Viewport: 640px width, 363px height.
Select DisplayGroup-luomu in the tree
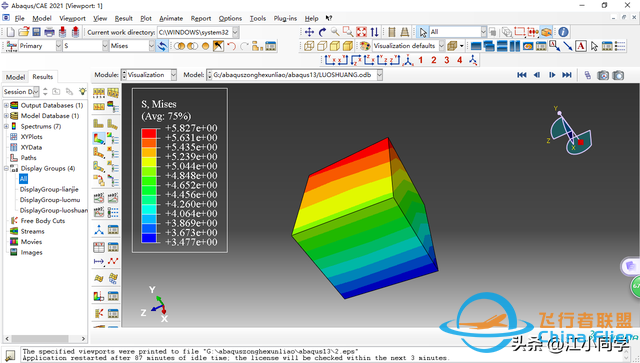tap(50, 200)
